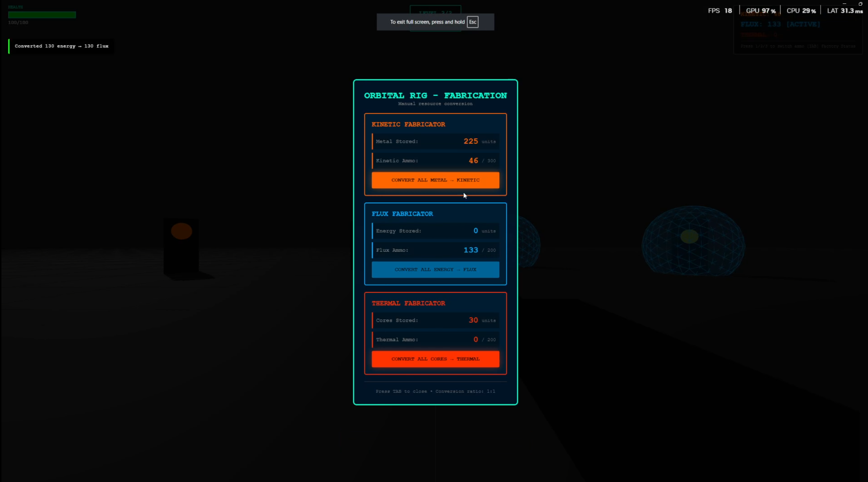Click the orange orb on dark pillar

pos(181,231)
